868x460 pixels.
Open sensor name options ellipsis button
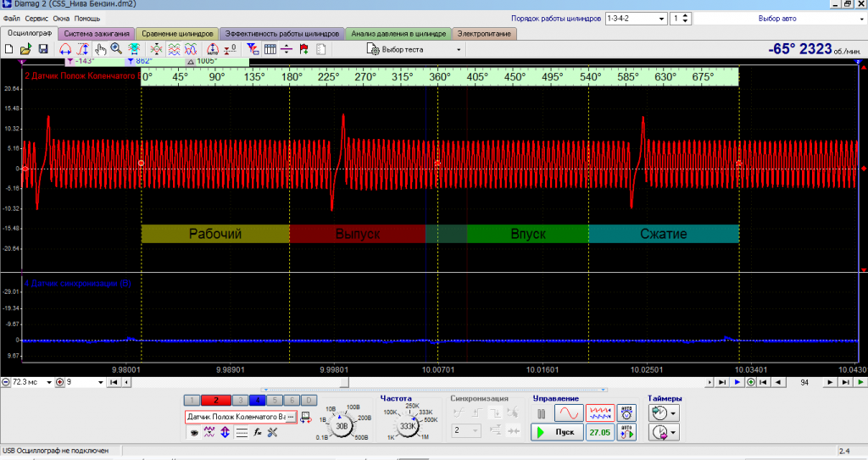292,418
